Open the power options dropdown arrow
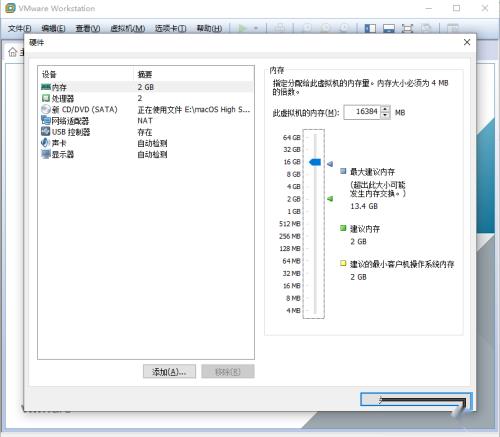 tap(256, 28)
